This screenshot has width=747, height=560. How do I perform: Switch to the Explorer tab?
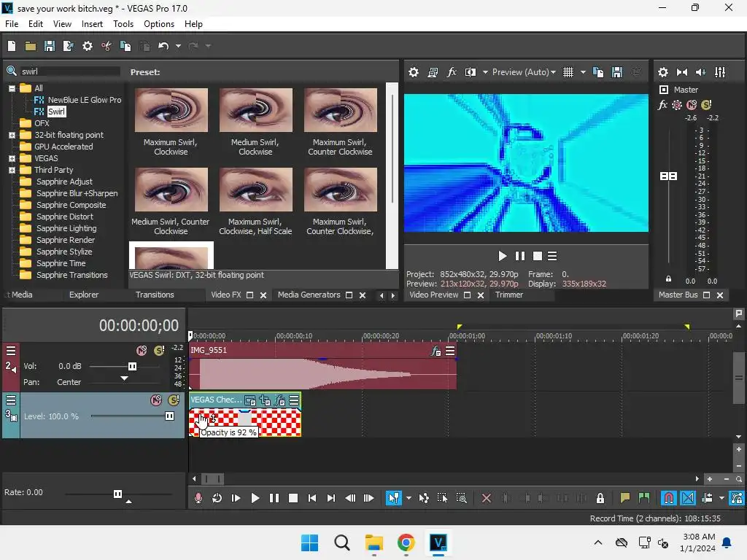coord(84,295)
